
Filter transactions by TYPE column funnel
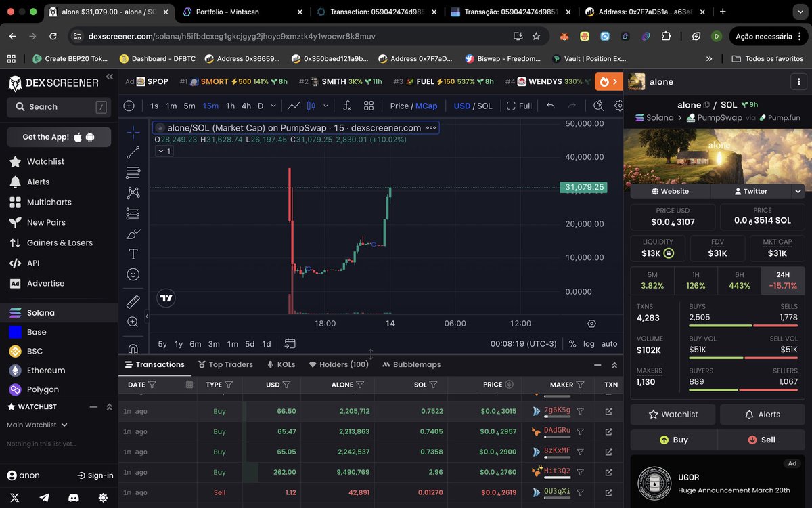tap(229, 385)
